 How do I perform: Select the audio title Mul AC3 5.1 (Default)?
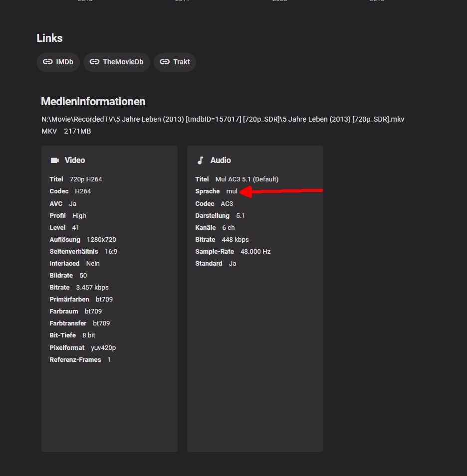247,179
